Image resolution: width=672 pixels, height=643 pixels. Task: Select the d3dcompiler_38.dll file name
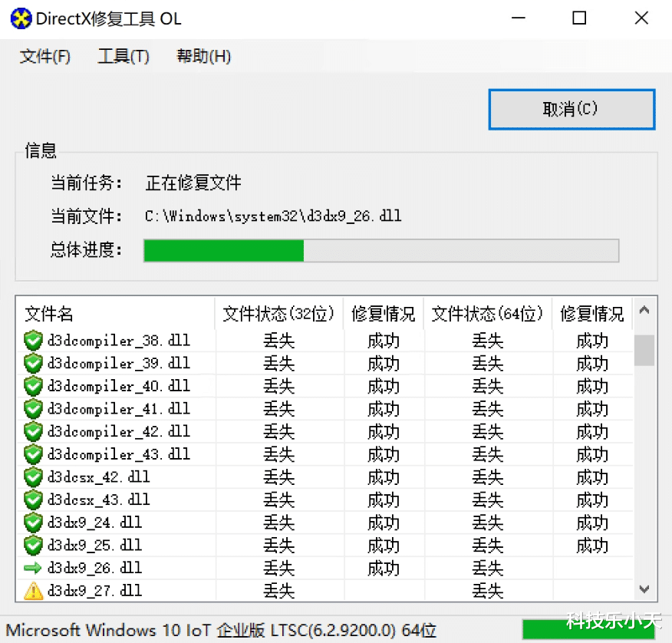pyautogui.click(x=119, y=341)
